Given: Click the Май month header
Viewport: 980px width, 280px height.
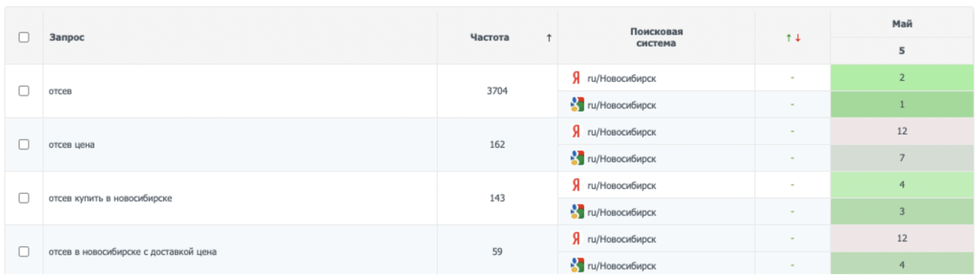Looking at the screenshot, I should pyautogui.click(x=901, y=24).
